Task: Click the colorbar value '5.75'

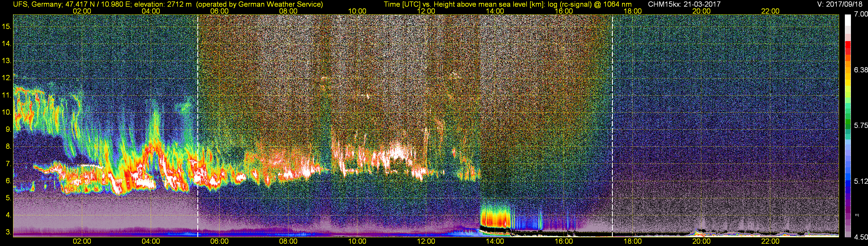Action: point(860,125)
